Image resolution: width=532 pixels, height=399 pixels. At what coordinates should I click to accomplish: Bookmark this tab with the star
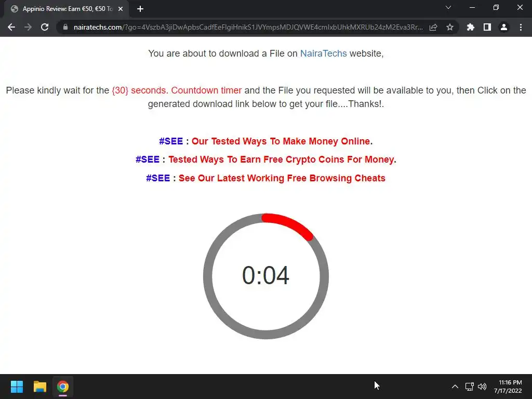click(450, 27)
